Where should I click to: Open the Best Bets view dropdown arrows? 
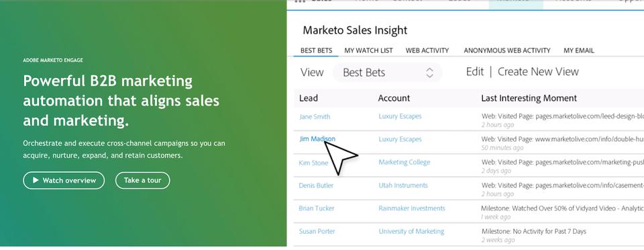click(x=429, y=73)
